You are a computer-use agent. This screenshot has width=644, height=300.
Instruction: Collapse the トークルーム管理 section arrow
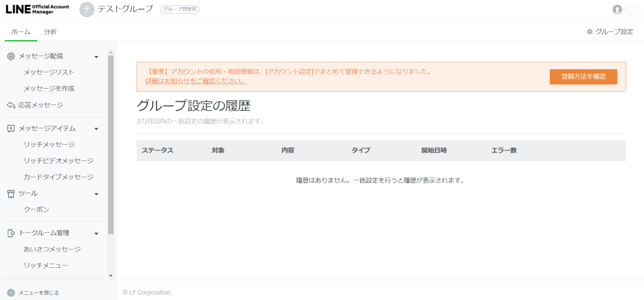click(96, 233)
